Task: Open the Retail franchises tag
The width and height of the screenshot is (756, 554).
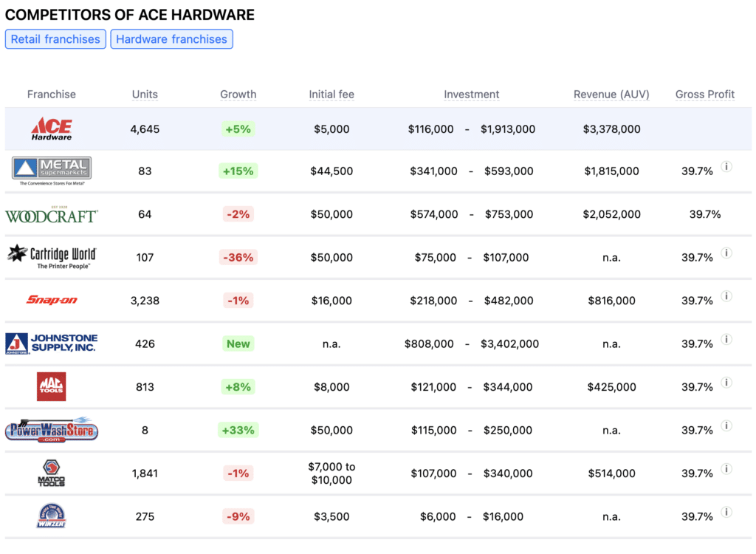Action: pos(55,39)
